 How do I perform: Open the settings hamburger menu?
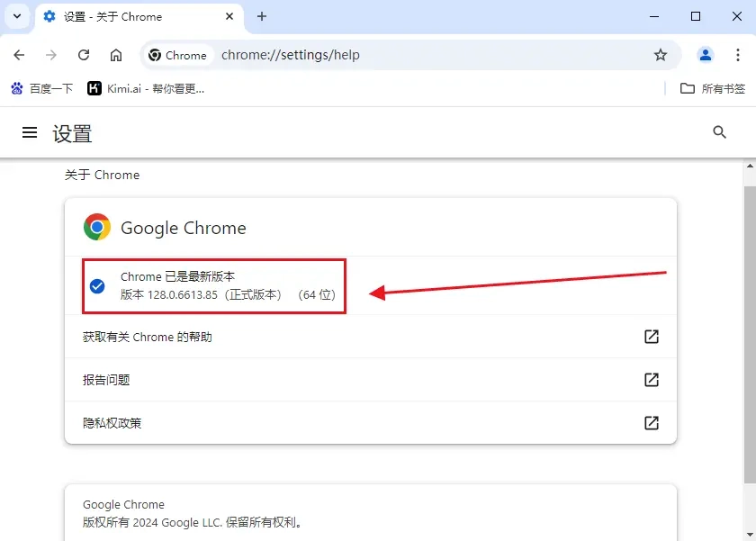coord(29,131)
